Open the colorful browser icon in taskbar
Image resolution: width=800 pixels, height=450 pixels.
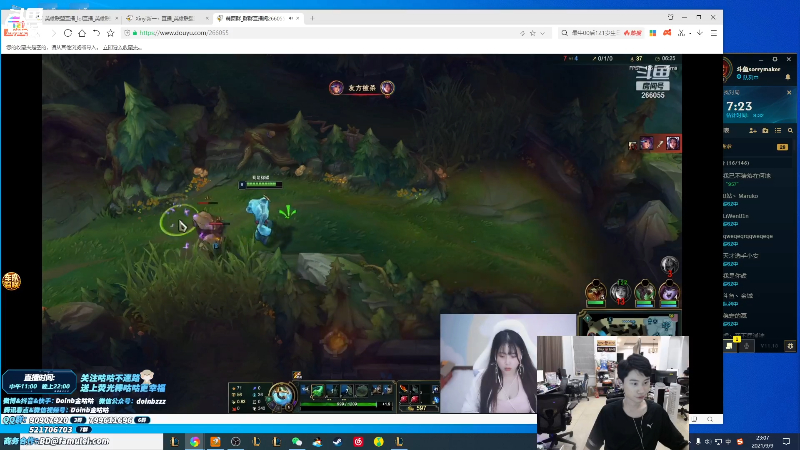point(194,442)
